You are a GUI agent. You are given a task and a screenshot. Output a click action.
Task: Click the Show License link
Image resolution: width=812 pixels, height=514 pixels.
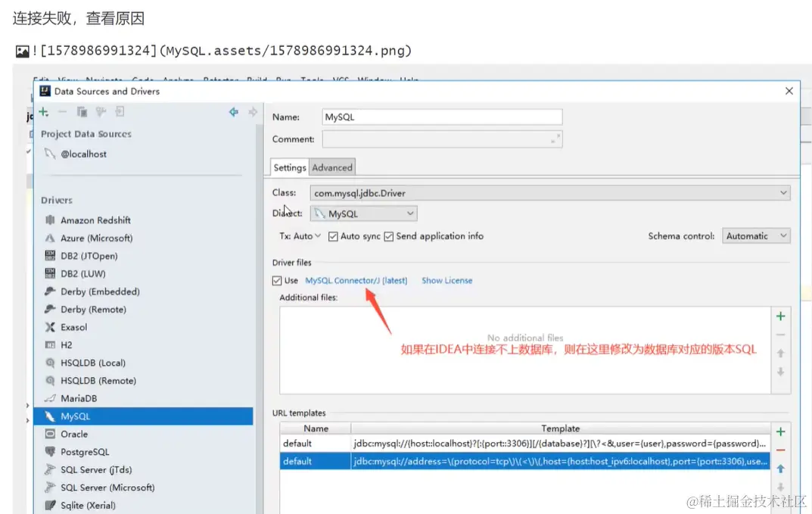447,280
